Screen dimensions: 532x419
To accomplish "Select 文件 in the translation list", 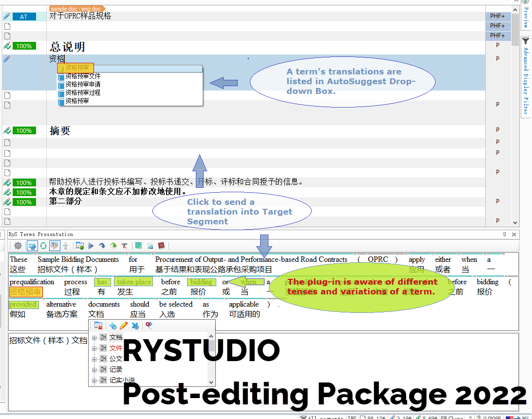I will (115, 348).
